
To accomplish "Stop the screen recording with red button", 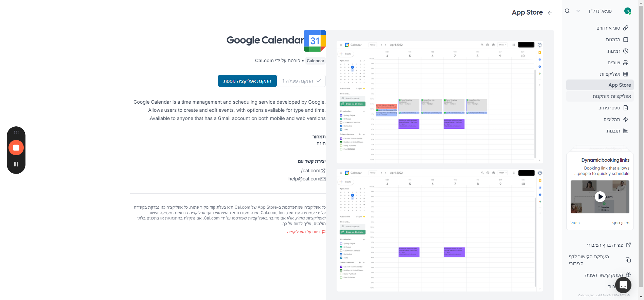I will 16,148.
